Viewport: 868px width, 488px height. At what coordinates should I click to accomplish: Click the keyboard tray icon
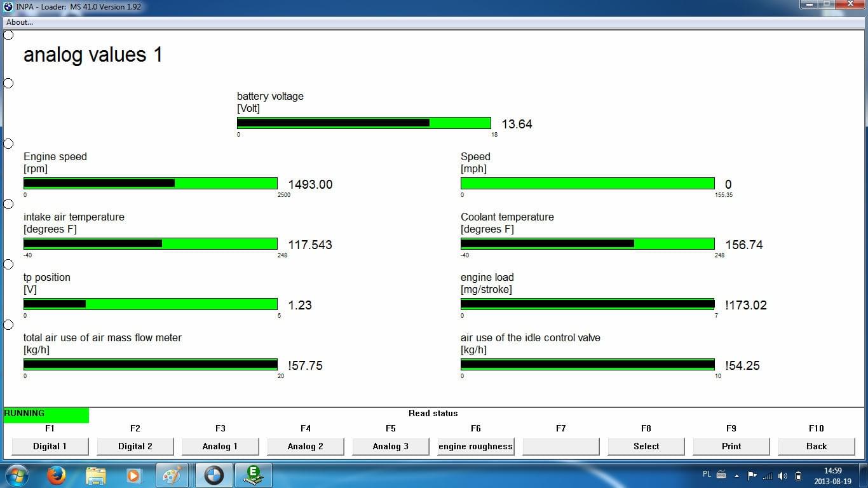tap(721, 475)
